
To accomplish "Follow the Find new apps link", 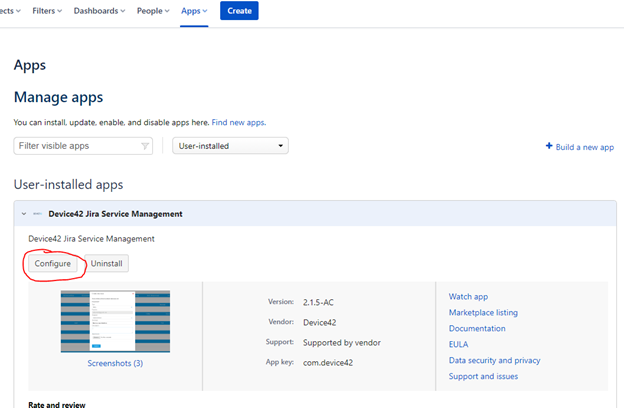I will click(238, 122).
